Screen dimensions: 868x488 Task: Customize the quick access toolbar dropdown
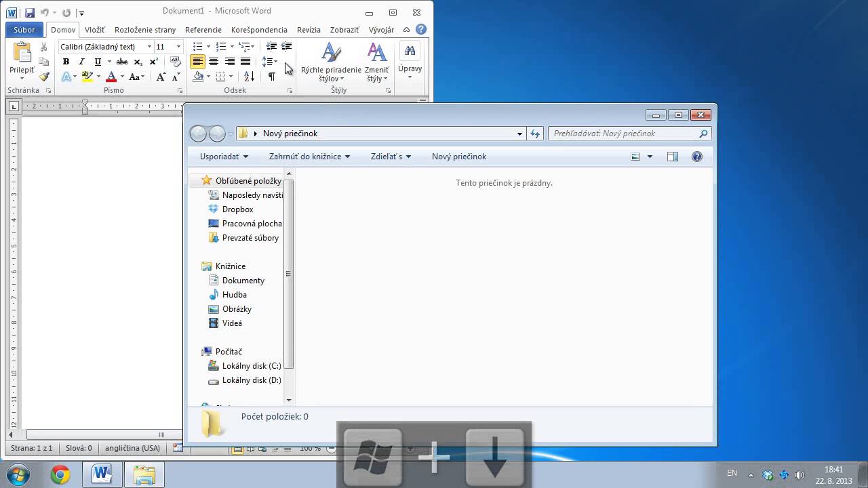[81, 13]
